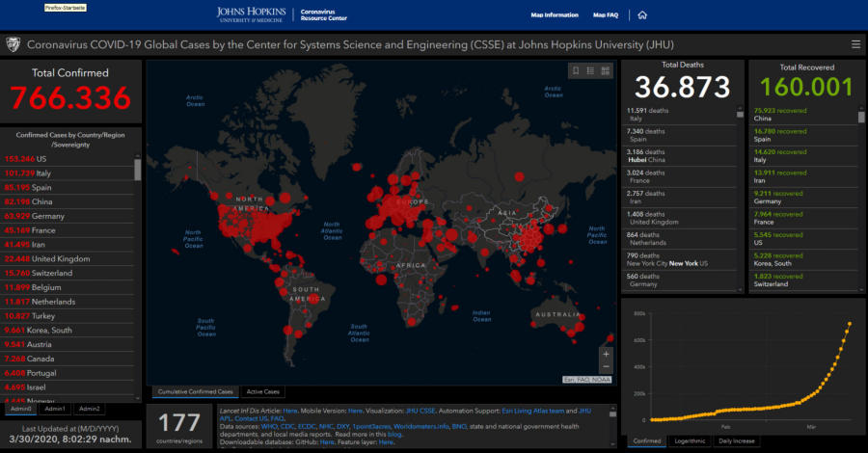Select Italy in confirmed cases list
The width and height of the screenshot is (868, 453).
(x=48, y=172)
